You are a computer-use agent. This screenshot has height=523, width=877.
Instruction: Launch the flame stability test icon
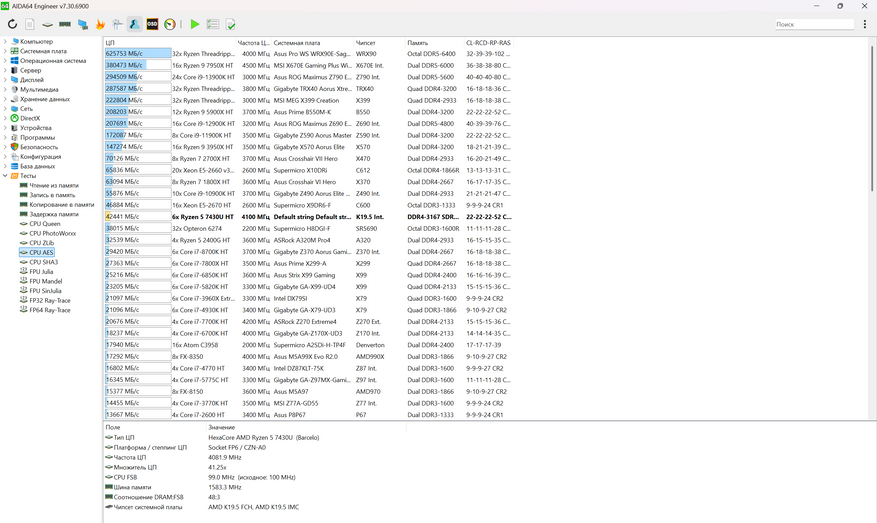(100, 24)
